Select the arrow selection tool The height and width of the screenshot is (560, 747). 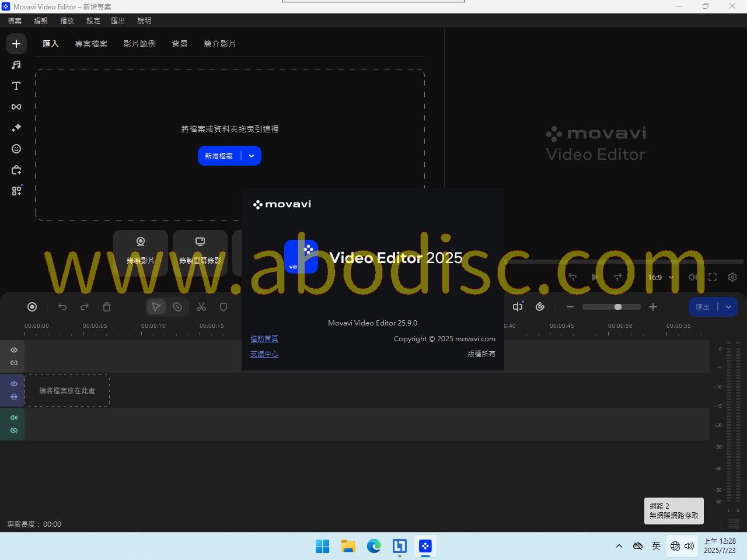coord(156,307)
